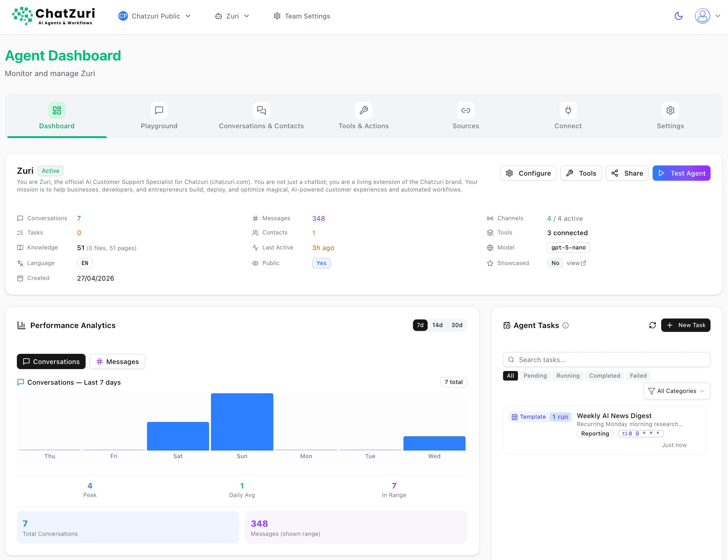Open showcased view link
Image resolution: width=728 pixels, height=560 pixels.
point(576,263)
